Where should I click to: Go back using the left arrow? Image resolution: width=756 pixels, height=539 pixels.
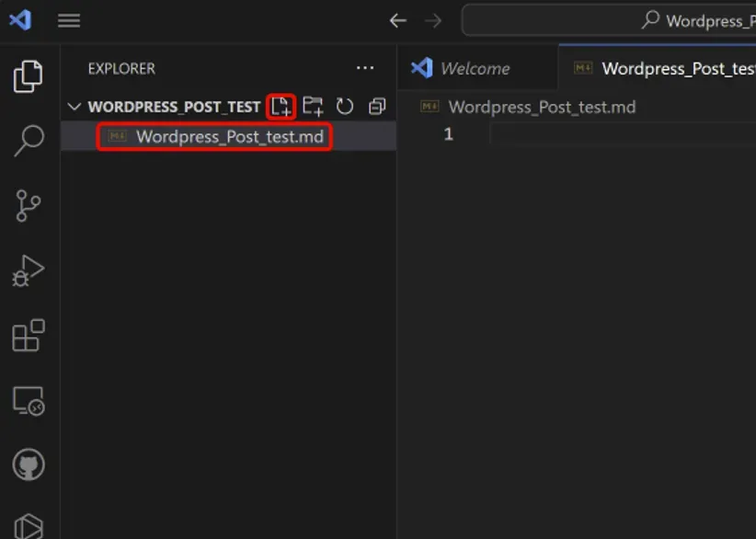(x=397, y=20)
